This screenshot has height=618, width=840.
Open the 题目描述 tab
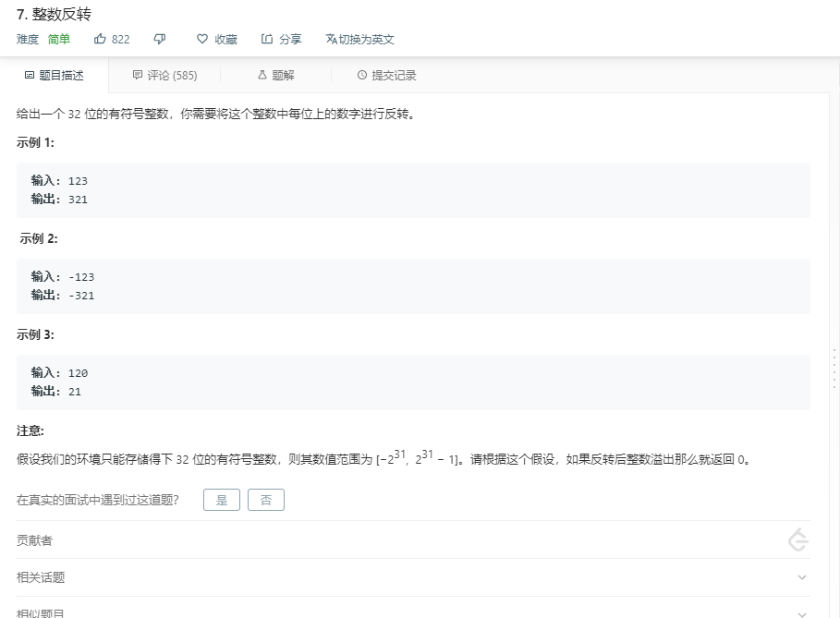(55, 76)
